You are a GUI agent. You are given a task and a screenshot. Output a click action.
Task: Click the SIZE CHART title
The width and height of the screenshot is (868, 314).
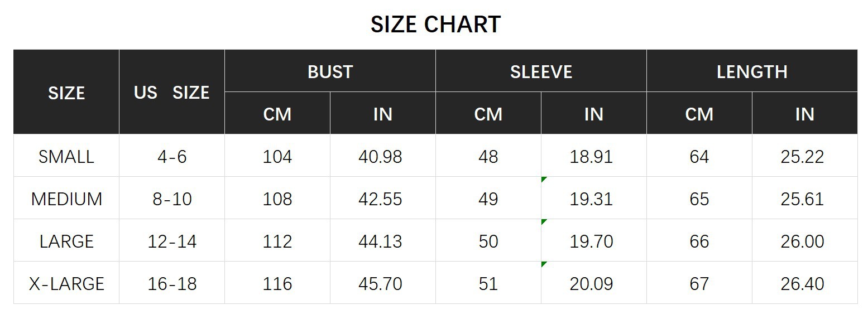435,25
